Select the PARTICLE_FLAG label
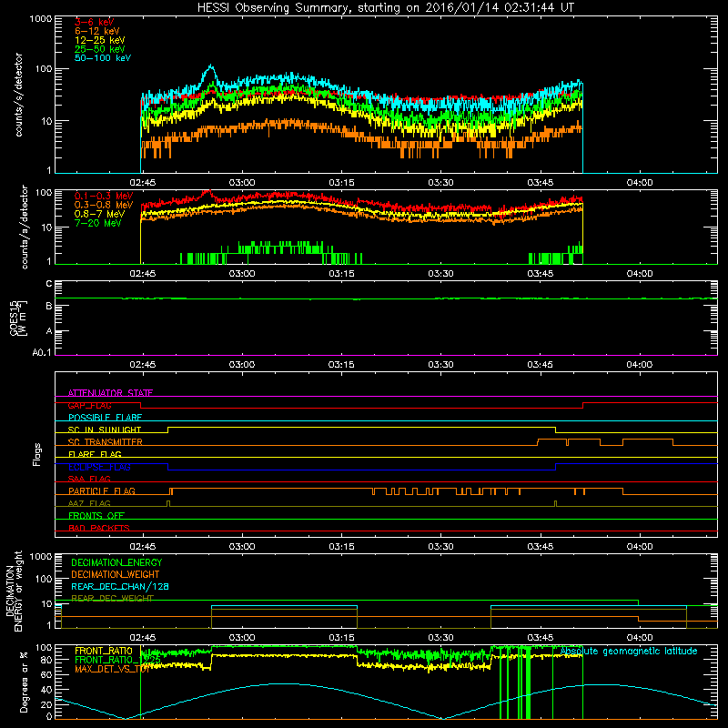This screenshot has height=728, width=728. click(102, 491)
